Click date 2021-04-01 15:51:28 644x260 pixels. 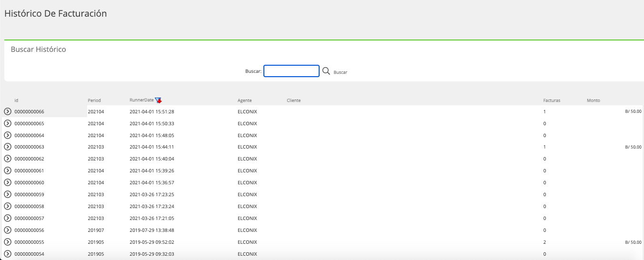tap(151, 111)
